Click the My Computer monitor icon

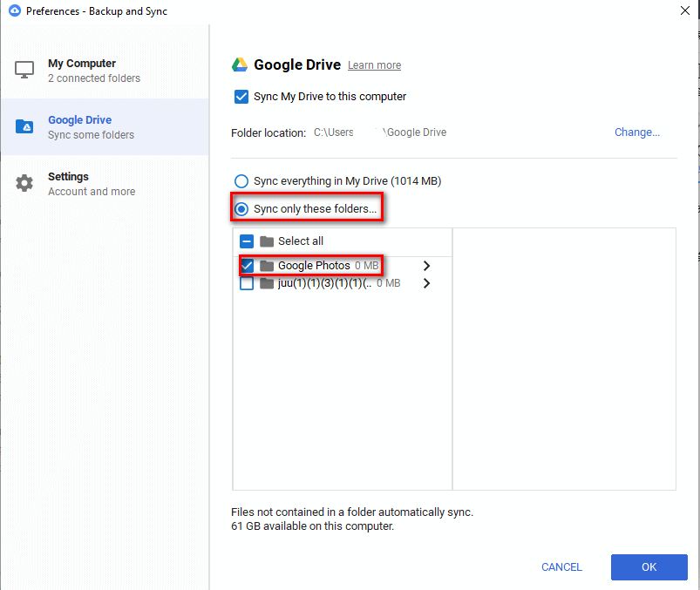pos(24,70)
